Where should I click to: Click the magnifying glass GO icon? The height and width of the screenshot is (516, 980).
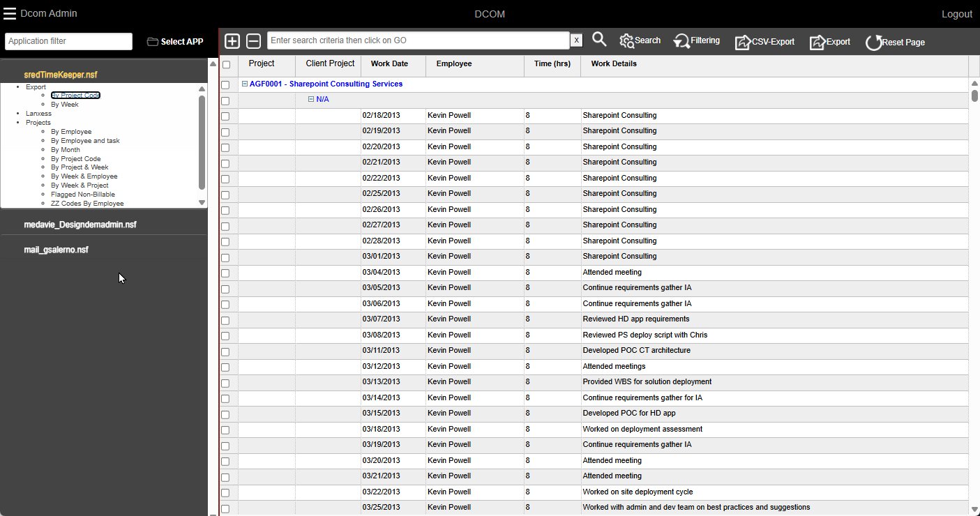point(599,40)
